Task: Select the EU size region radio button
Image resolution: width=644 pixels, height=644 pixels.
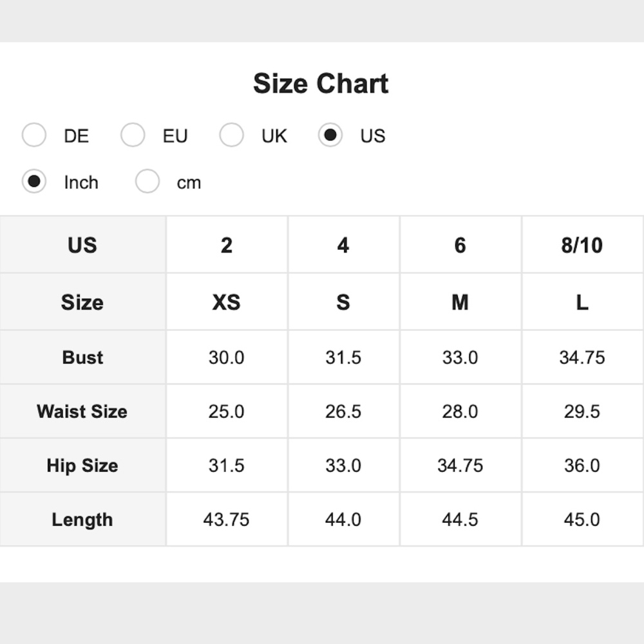Action: 133,135
